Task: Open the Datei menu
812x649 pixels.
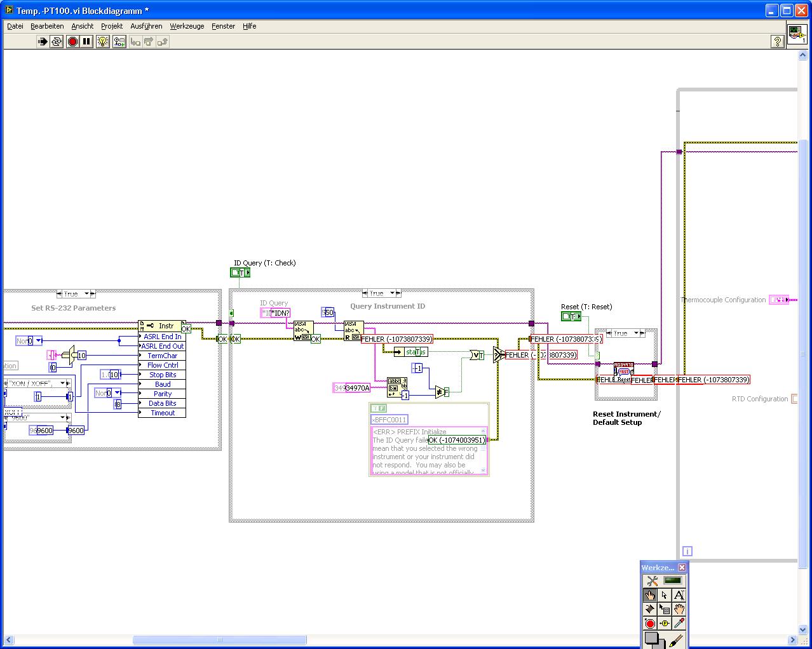Action: (x=15, y=26)
